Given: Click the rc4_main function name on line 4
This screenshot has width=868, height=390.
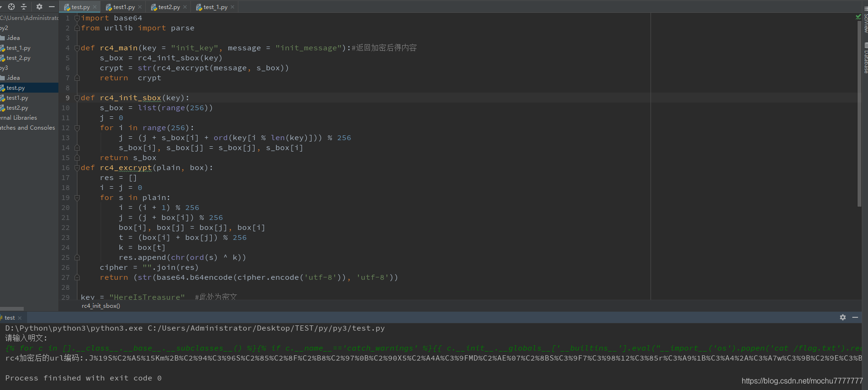Looking at the screenshot, I should (x=119, y=48).
